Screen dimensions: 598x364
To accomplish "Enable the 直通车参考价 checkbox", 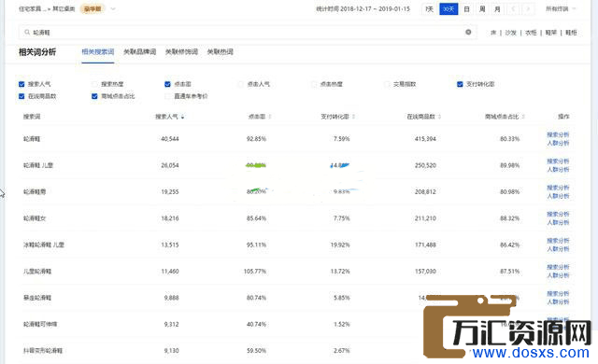I will tap(167, 96).
